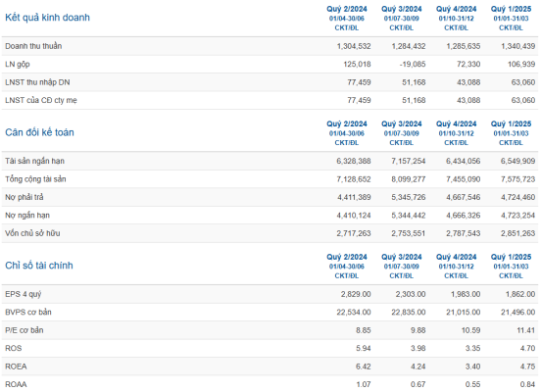The image size is (541, 392).
Task: Click Quý 1/2025 header in Cân đối kế toán
Action: tap(511, 123)
